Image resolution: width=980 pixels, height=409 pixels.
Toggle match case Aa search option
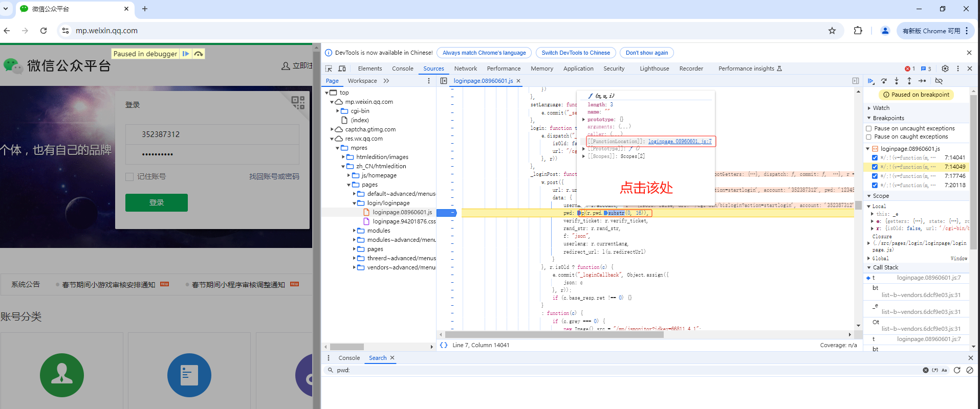pos(944,370)
